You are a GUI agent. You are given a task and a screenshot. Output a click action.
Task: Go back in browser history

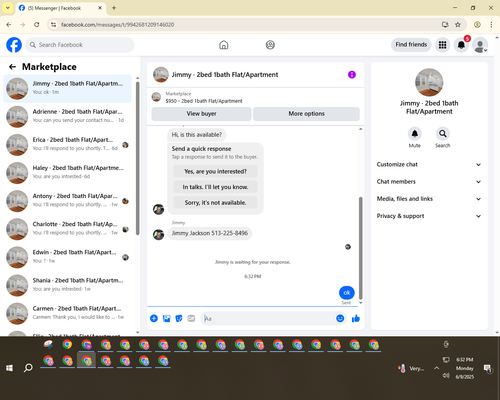pyautogui.click(x=9, y=25)
